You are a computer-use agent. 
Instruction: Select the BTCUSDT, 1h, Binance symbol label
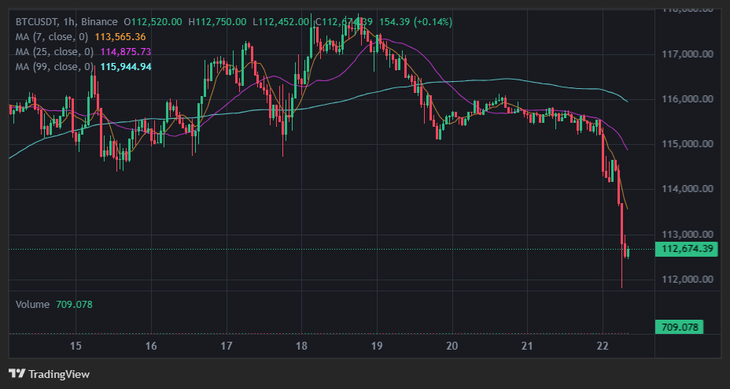pyautogui.click(x=67, y=21)
